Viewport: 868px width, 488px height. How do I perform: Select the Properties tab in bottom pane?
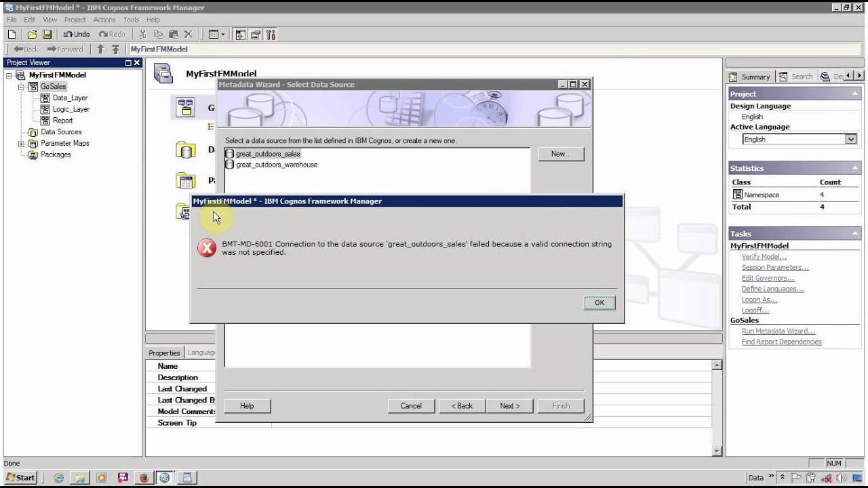165,353
